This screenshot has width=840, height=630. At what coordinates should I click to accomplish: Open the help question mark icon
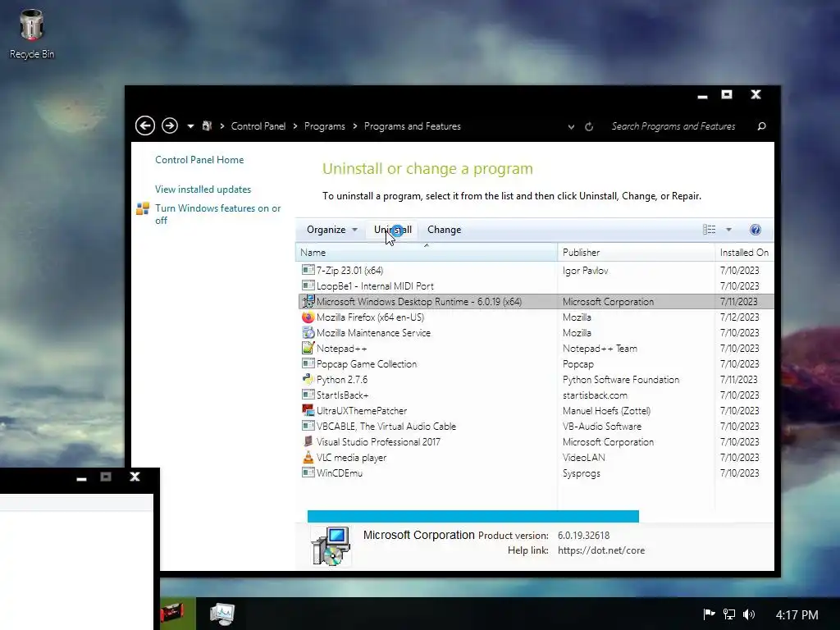[x=756, y=230]
